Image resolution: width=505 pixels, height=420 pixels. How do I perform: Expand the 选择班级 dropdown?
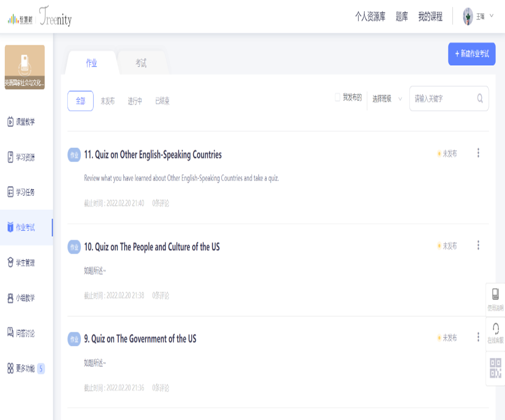pos(387,99)
